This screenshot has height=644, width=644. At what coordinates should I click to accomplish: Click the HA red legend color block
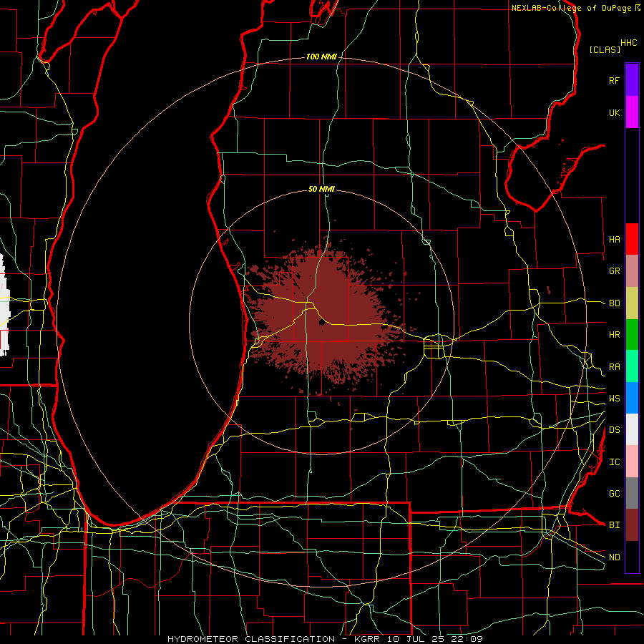click(632, 239)
